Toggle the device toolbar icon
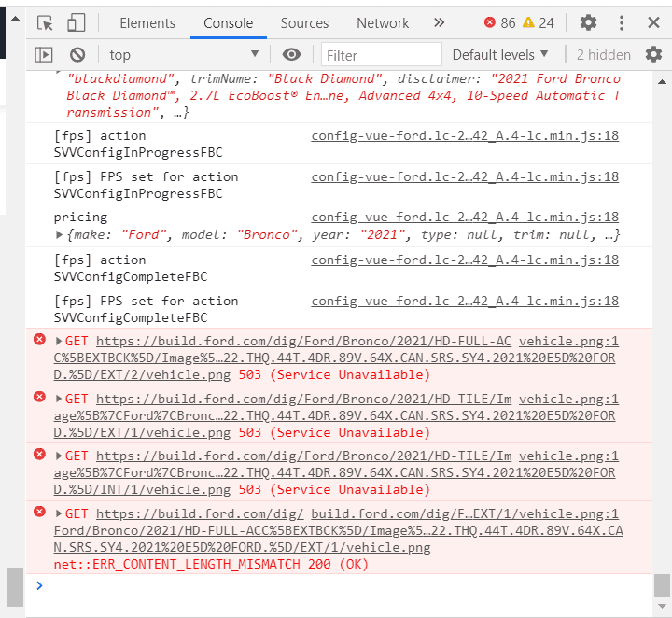This screenshot has width=672, height=618. (77, 22)
